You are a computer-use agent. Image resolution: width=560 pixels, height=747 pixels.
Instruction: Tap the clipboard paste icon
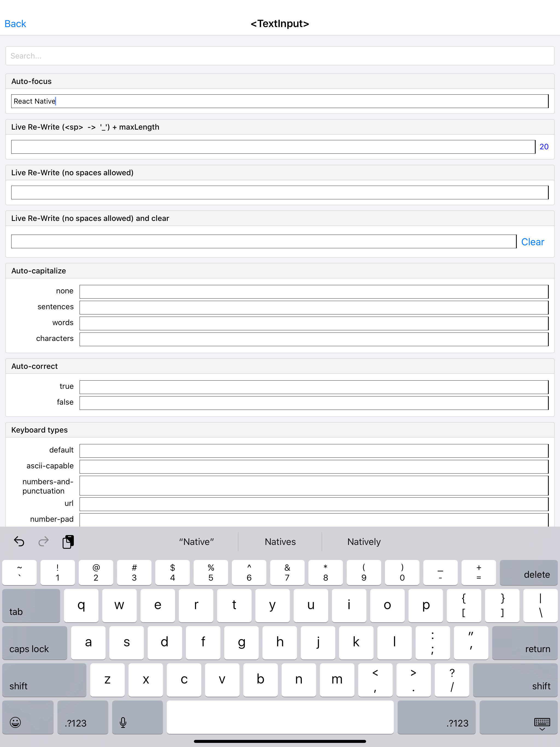pos(68,542)
